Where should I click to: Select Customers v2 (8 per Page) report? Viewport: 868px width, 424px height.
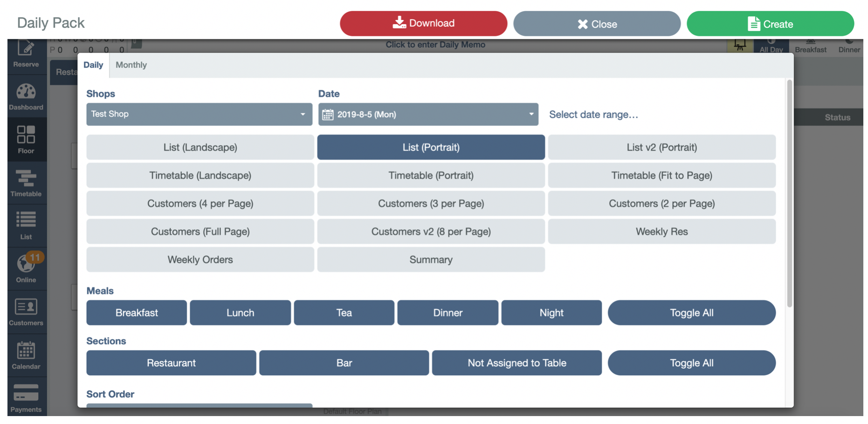pyautogui.click(x=431, y=231)
